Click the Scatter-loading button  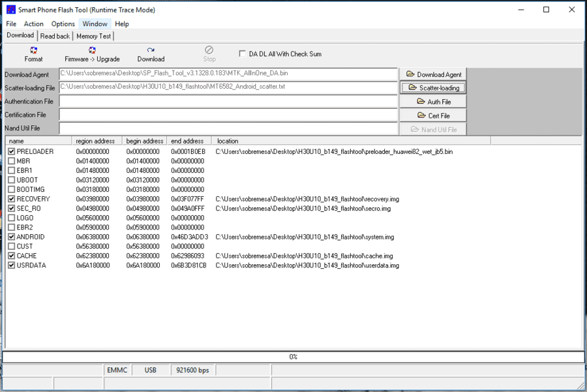434,87
